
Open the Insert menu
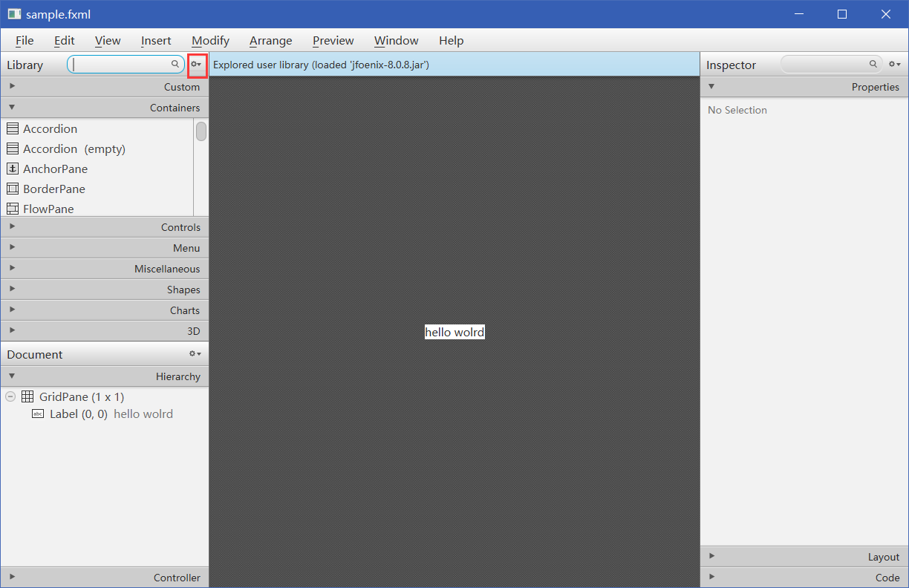(156, 41)
